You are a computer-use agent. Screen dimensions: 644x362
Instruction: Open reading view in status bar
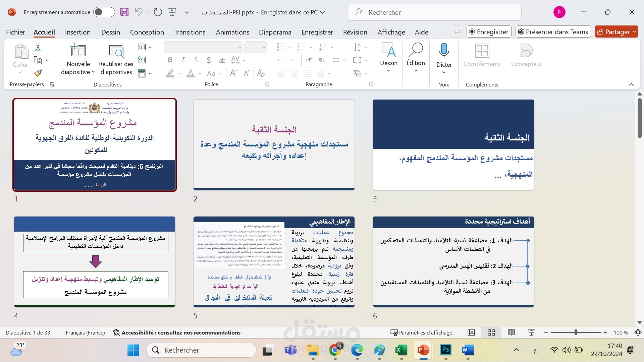[511, 333]
